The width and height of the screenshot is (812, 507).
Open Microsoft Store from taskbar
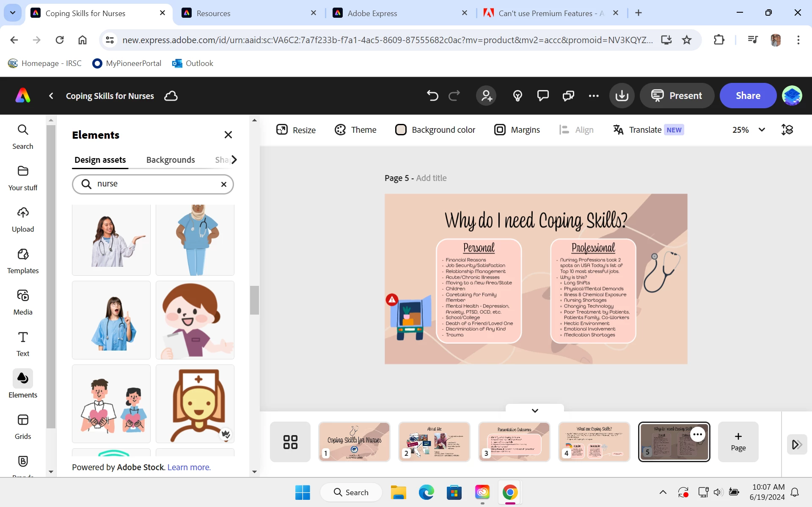454,492
